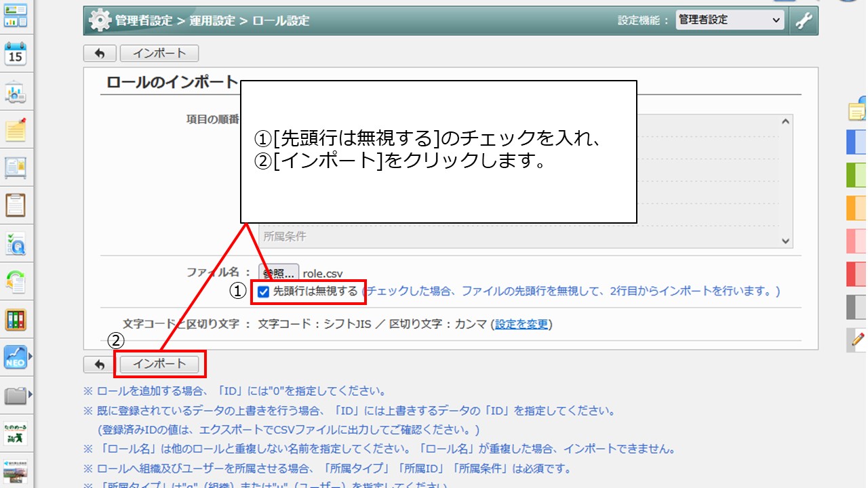Open the calendar icon showing 15
Viewport: 868px width, 488px height.
point(16,53)
